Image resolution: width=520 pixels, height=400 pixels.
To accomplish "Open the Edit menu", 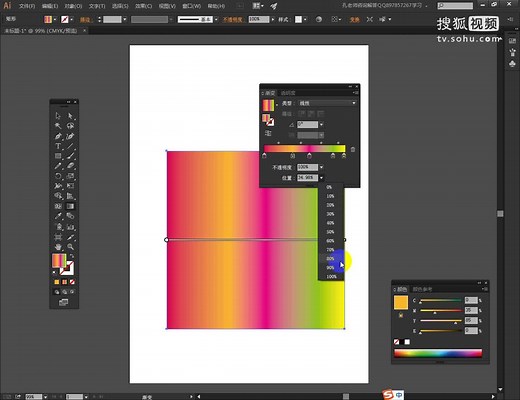I will click(50, 6).
